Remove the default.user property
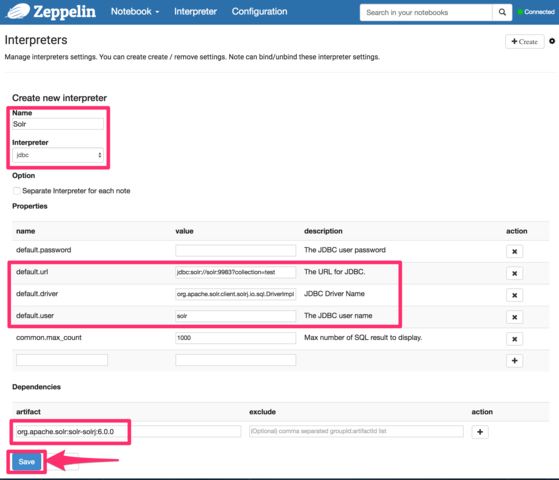Image resolution: width=559 pixels, height=480 pixels. click(x=514, y=317)
